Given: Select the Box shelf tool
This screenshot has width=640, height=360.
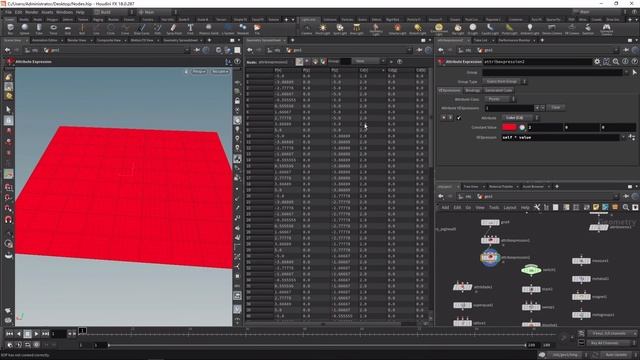Looking at the screenshot, I should pyautogui.click(x=10, y=29).
